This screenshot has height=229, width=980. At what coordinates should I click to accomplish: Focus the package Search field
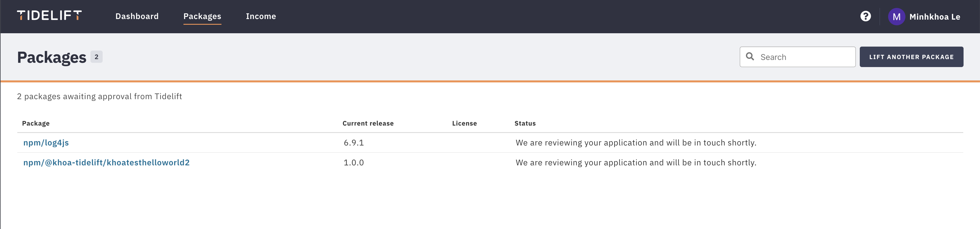click(x=798, y=57)
